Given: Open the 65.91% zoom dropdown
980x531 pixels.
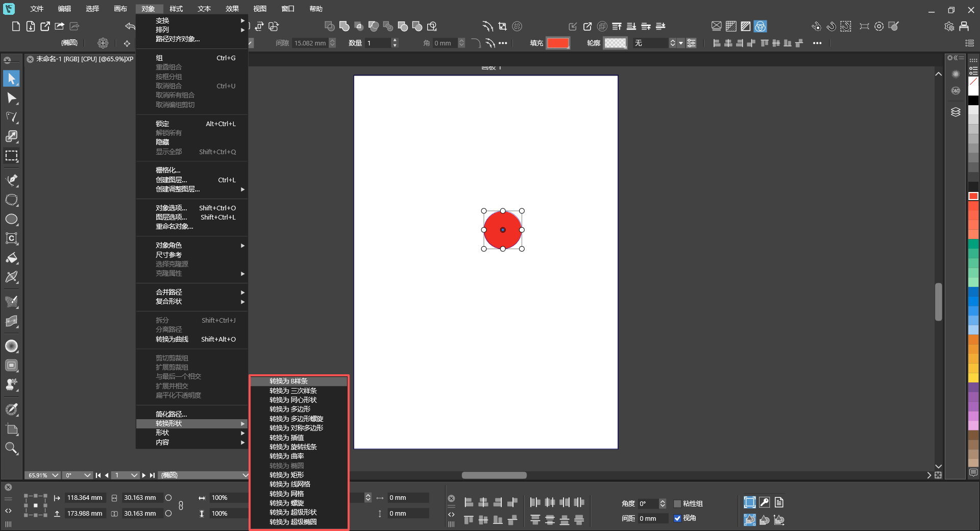Looking at the screenshot, I should 55,475.
